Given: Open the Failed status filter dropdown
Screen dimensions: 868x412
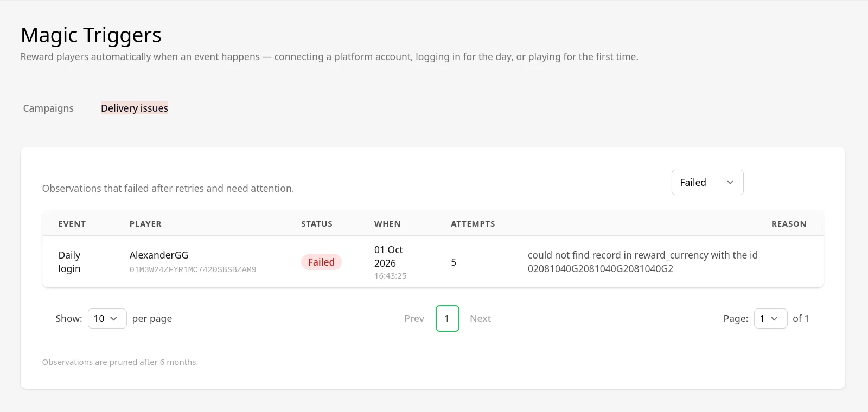Looking at the screenshot, I should (707, 183).
